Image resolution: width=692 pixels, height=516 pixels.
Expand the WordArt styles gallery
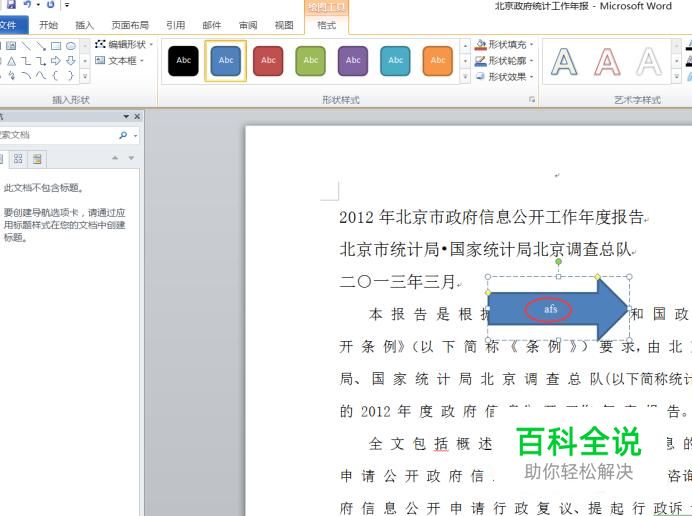tap(676, 77)
